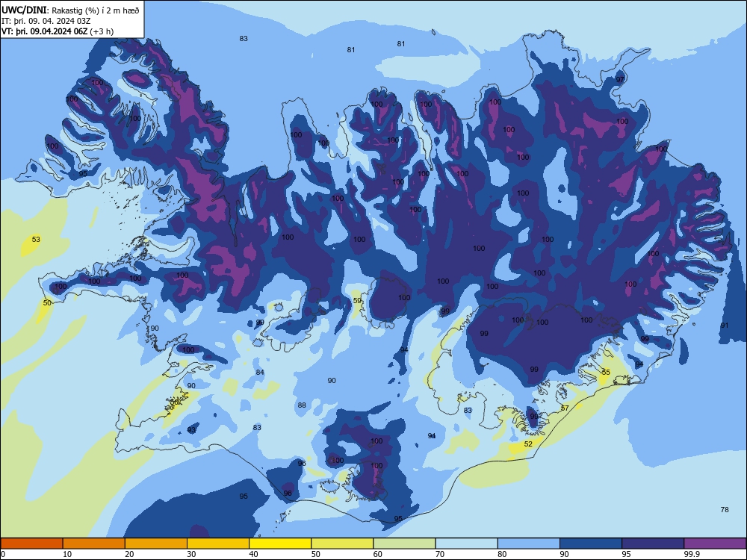Select the 95–99.9 dark indigo legend swatch

click(653, 544)
